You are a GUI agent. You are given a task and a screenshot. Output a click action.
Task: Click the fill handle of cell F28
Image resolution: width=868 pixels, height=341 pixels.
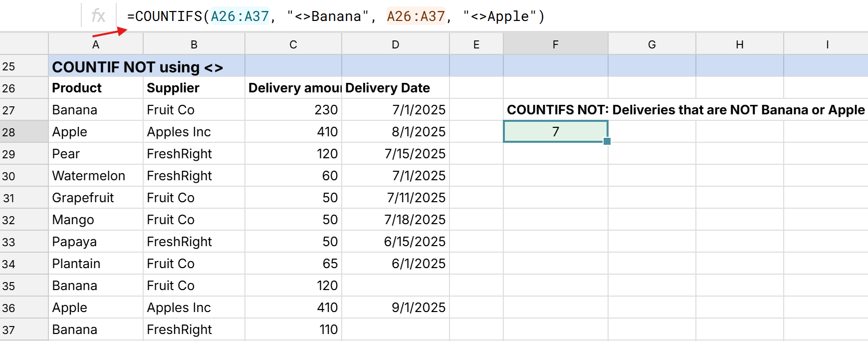pos(607,142)
